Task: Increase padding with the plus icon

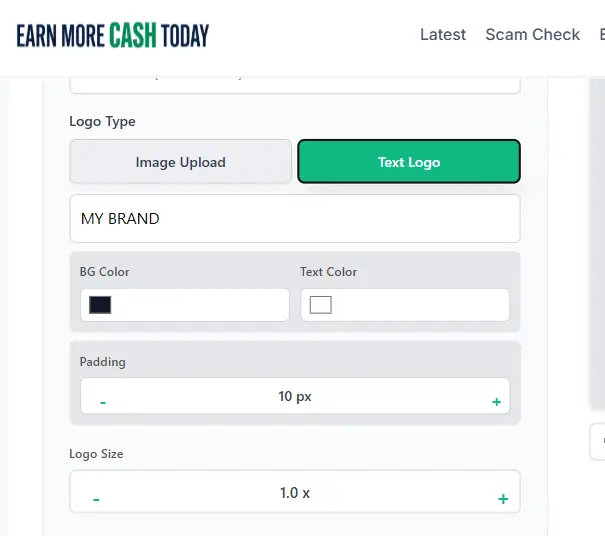Action: (x=496, y=402)
